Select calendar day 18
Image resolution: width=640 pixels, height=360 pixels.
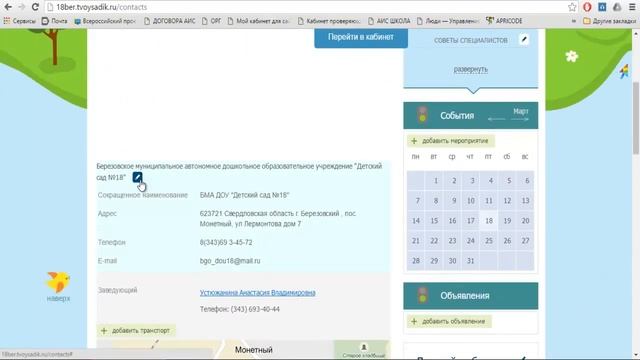click(489, 220)
